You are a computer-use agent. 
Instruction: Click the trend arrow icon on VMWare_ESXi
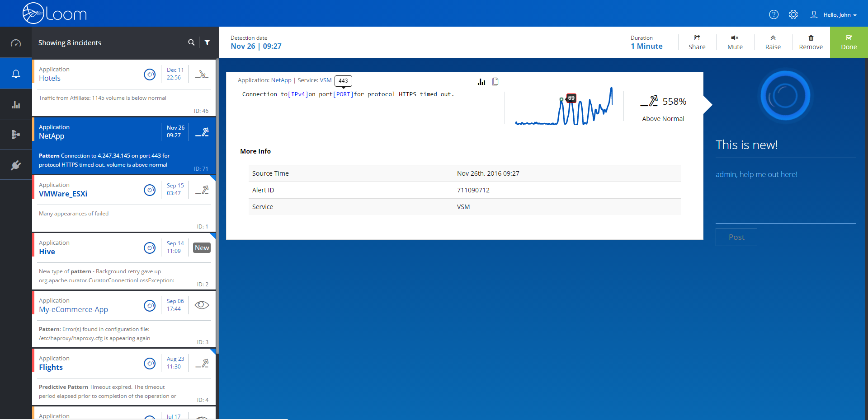point(202,190)
